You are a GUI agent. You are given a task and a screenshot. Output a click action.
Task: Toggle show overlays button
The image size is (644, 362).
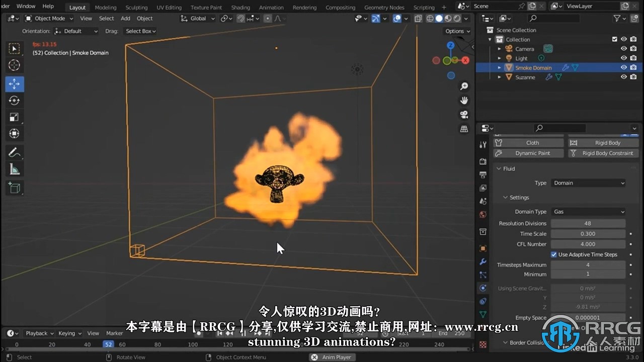pos(397,19)
